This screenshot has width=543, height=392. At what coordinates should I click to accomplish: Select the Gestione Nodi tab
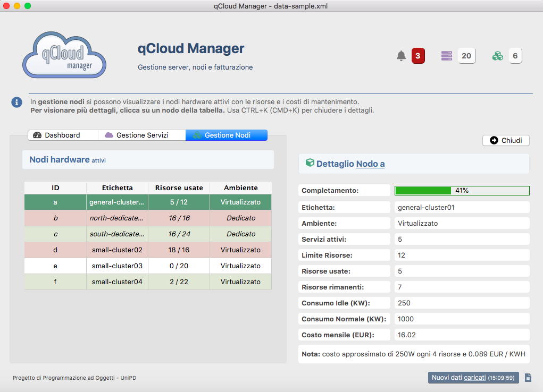coord(227,135)
